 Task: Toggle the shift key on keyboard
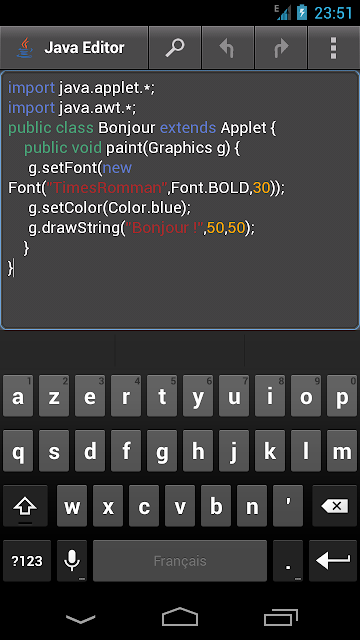tap(25, 506)
